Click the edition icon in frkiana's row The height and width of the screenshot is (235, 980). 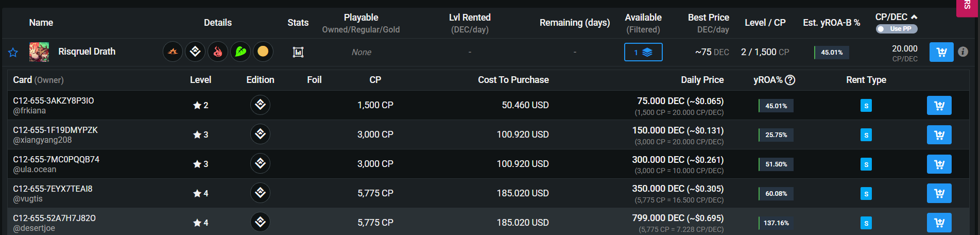(260, 105)
